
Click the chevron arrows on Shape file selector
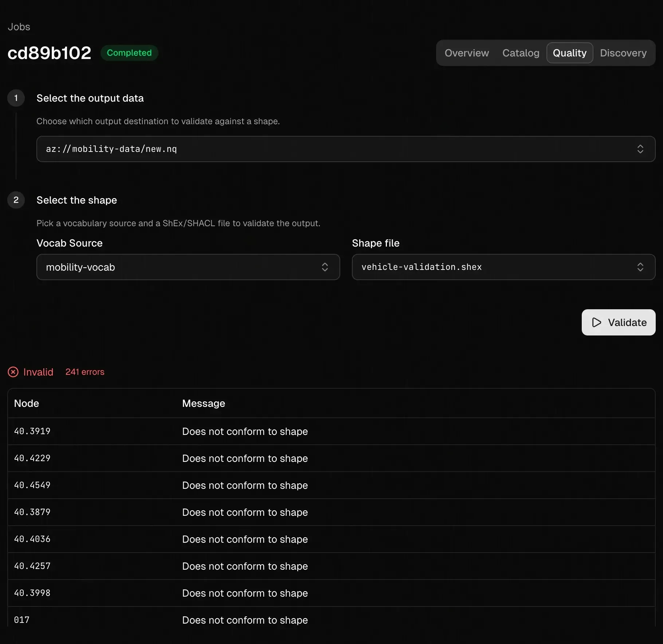coord(640,267)
